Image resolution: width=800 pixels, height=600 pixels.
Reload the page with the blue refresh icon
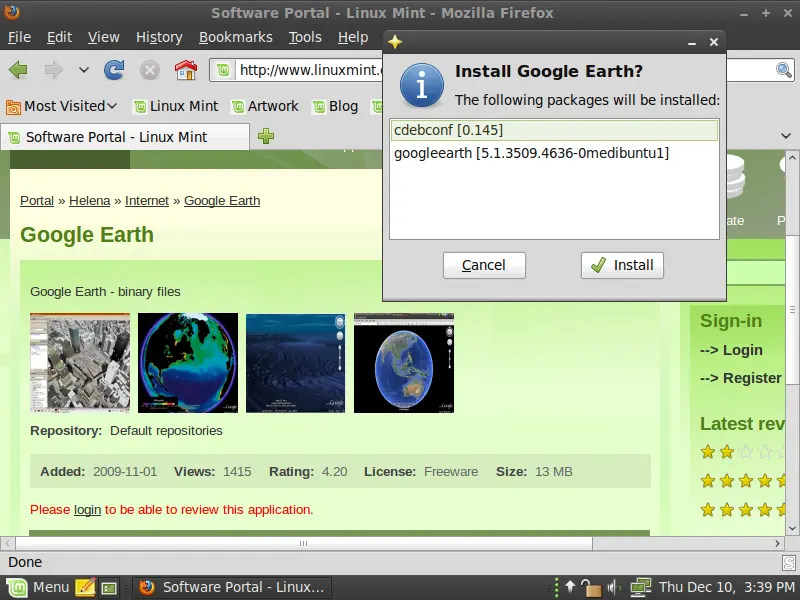coord(114,70)
